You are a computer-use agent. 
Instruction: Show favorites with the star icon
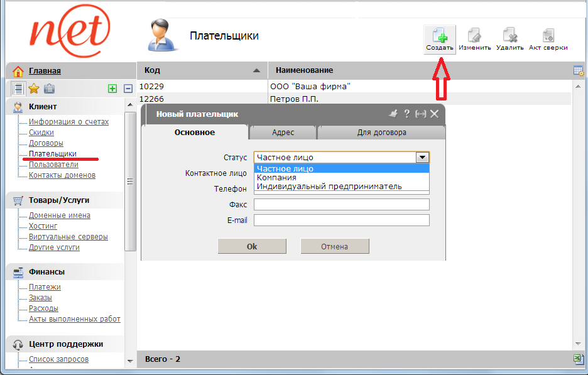[x=34, y=89]
